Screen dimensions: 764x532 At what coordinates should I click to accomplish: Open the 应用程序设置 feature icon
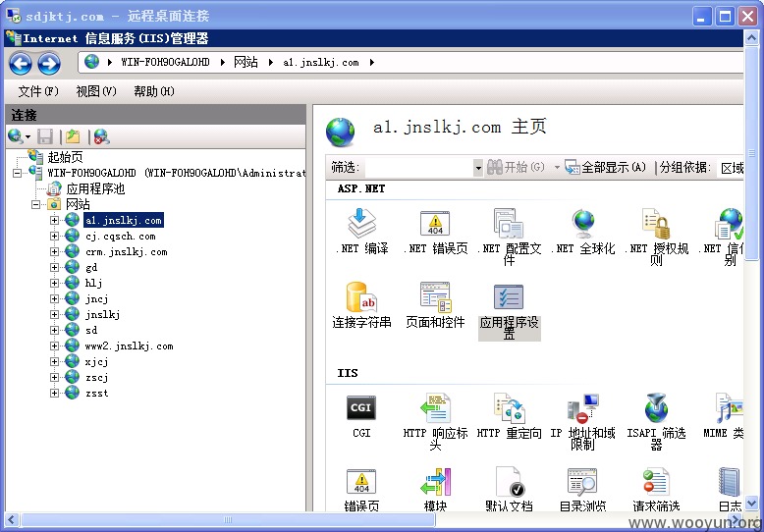(509, 297)
